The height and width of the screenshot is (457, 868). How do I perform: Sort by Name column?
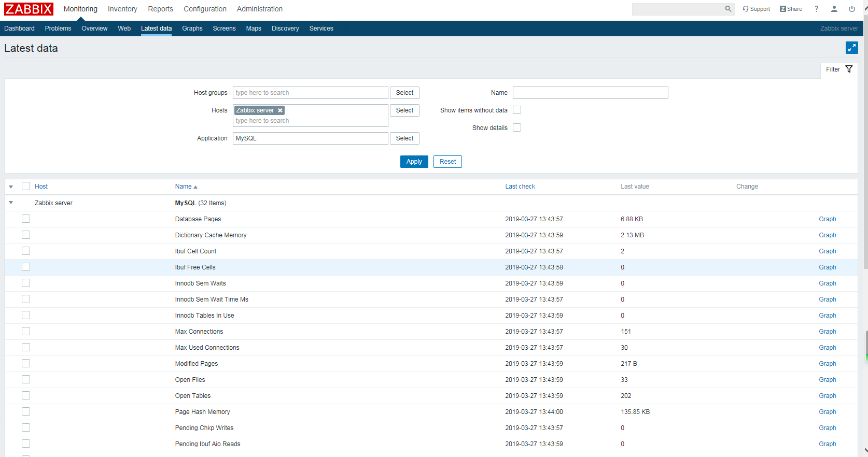tap(186, 187)
